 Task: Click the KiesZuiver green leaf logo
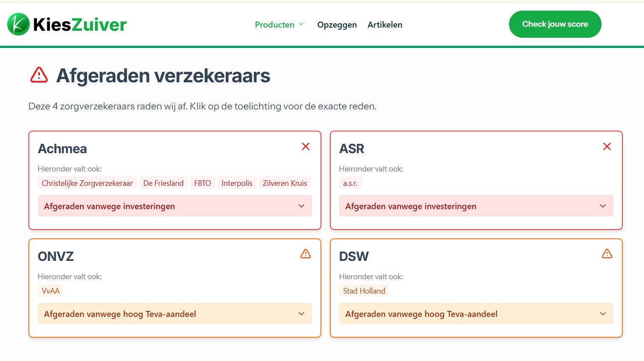click(18, 24)
